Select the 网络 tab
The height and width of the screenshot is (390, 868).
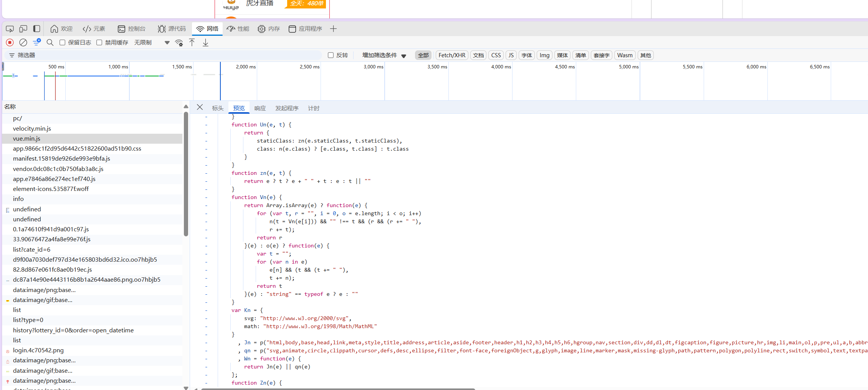pyautogui.click(x=207, y=29)
